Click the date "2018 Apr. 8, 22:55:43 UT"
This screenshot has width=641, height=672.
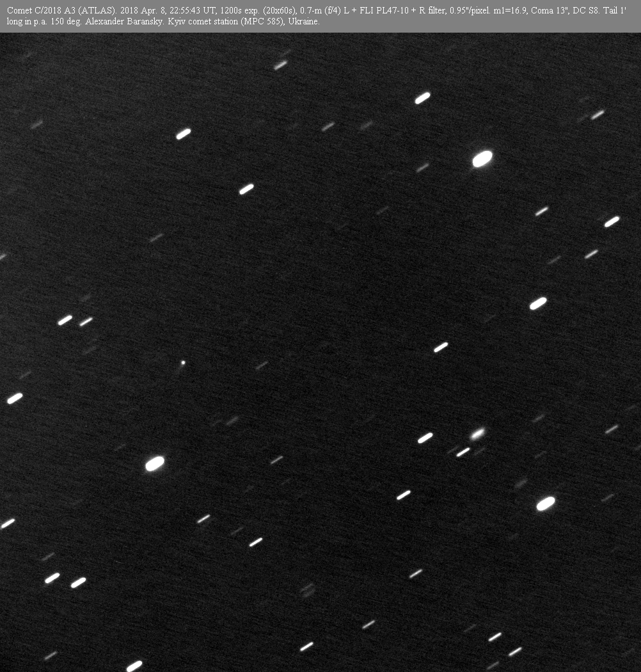point(168,11)
